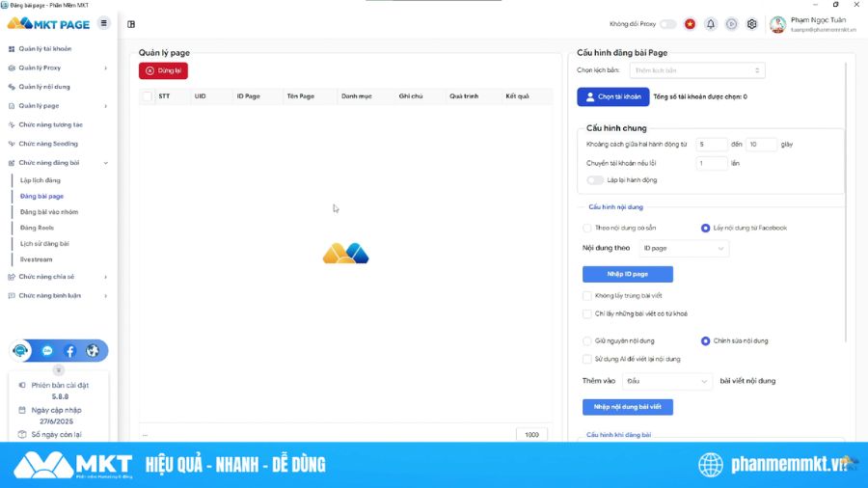868x488 pixels.
Task: Click the Số ngày còn lại icon
Action: coord(22,434)
